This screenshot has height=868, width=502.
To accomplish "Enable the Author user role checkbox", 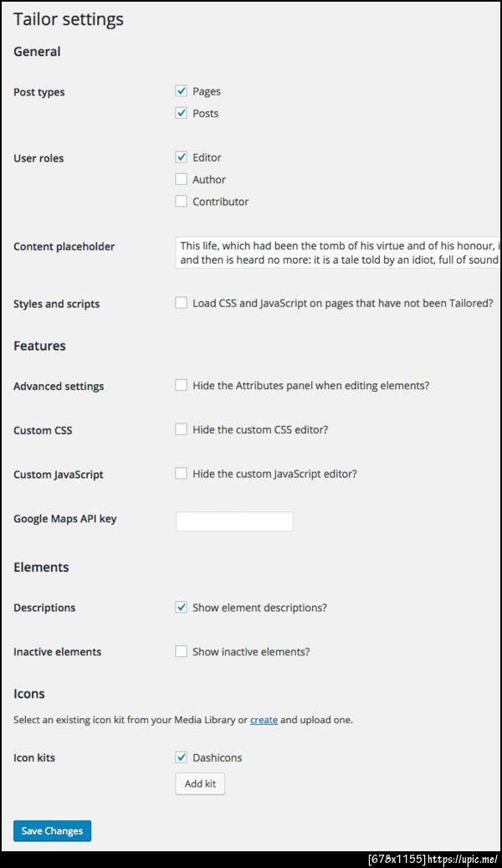I will pyautogui.click(x=181, y=179).
